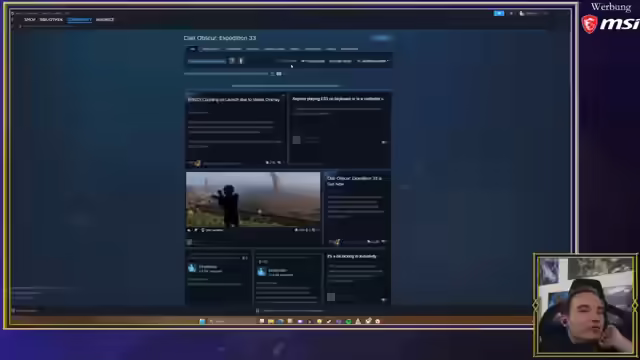Open File Explorer from the taskbar
Image resolution: width=640 pixels, height=360 pixels.
click(271, 322)
